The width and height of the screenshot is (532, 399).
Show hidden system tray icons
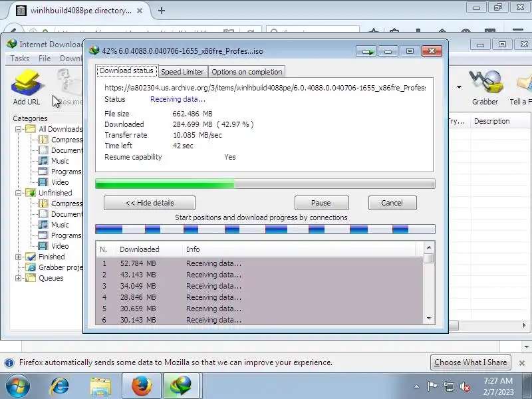coord(417,386)
